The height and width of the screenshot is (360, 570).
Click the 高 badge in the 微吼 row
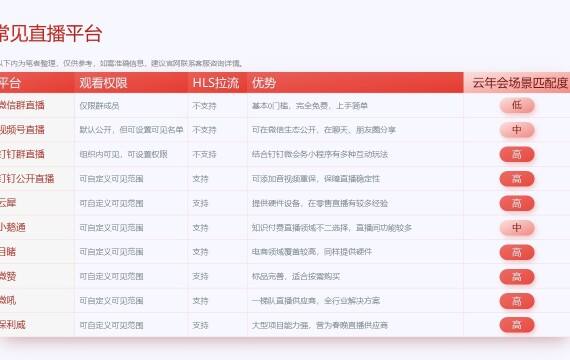tap(517, 301)
